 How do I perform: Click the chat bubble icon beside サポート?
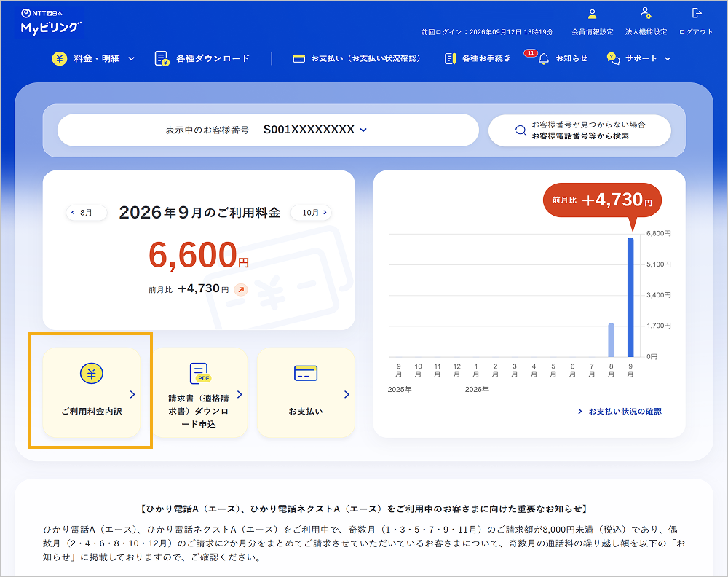pyautogui.click(x=613, y=58)
